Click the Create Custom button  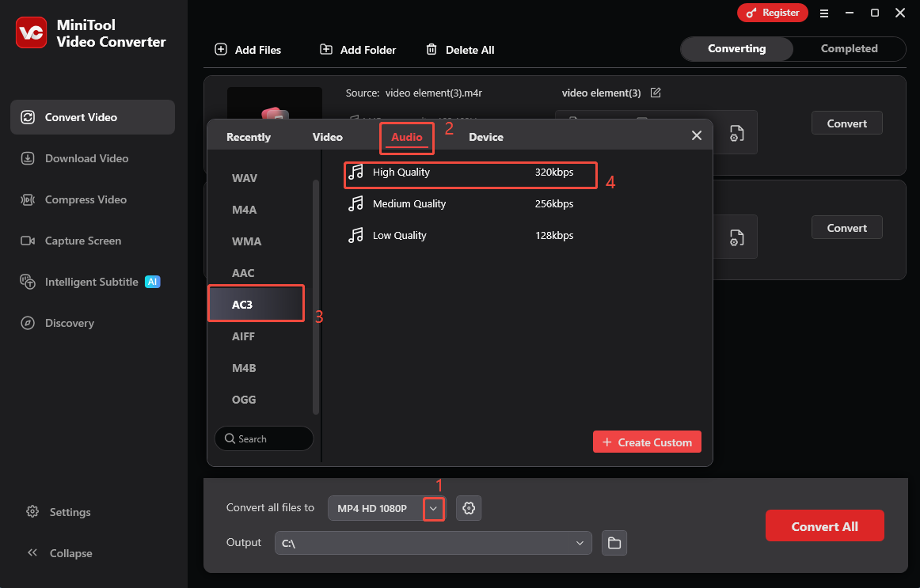coord(647,442)
